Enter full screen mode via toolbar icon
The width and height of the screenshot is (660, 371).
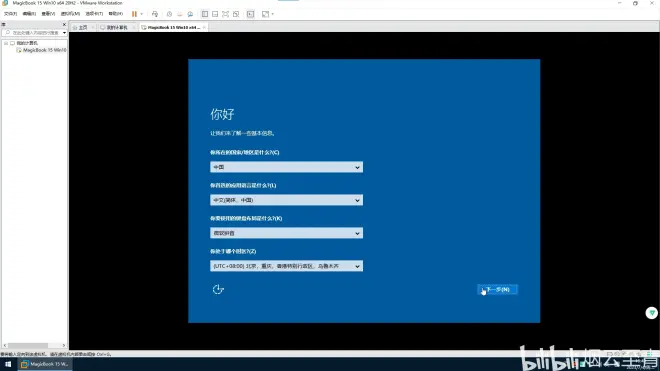pyautogui.click(x=226, y=14)
